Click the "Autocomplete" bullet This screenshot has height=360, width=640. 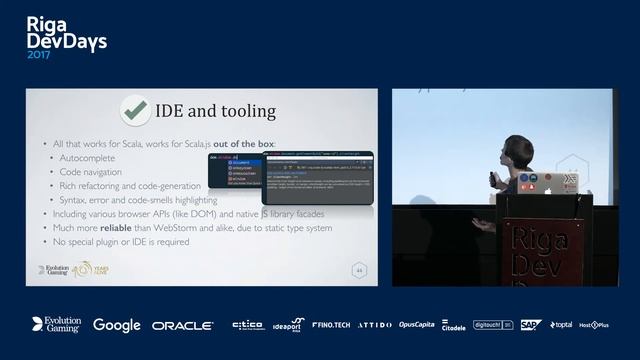pyautogui.click(x=87, y=158)
